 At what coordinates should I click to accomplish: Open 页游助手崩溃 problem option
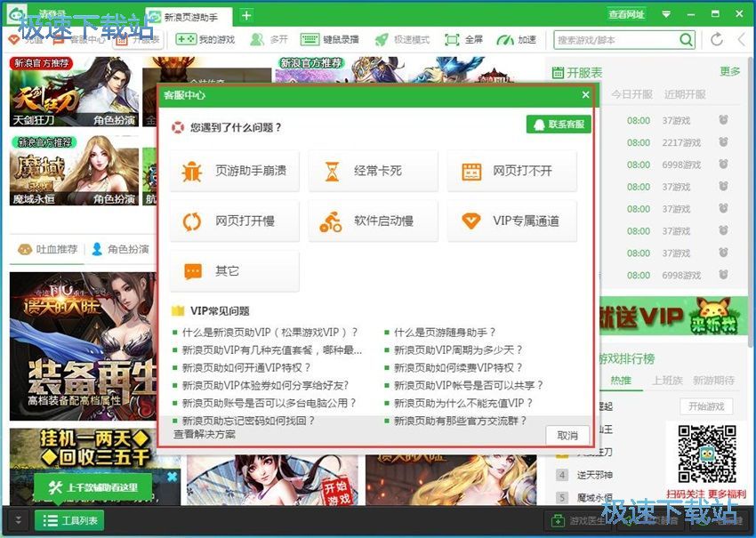[235, 171]
